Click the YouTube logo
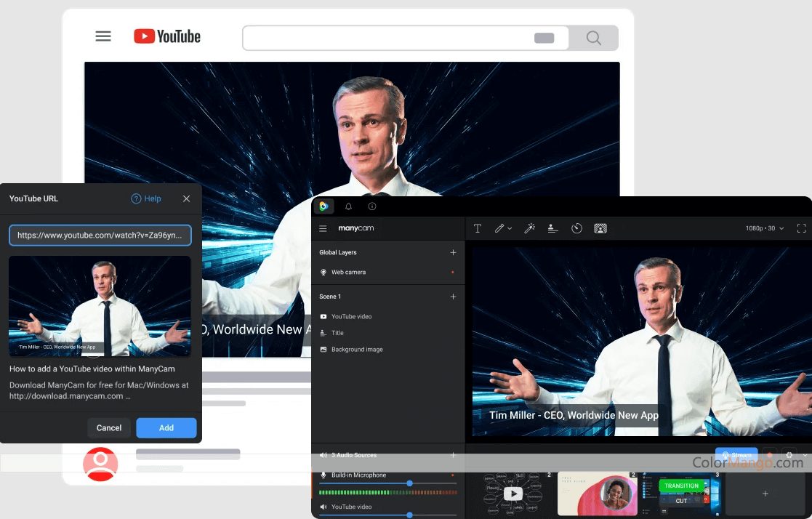Viewport: 812px width, 519px height. [166, 36]
